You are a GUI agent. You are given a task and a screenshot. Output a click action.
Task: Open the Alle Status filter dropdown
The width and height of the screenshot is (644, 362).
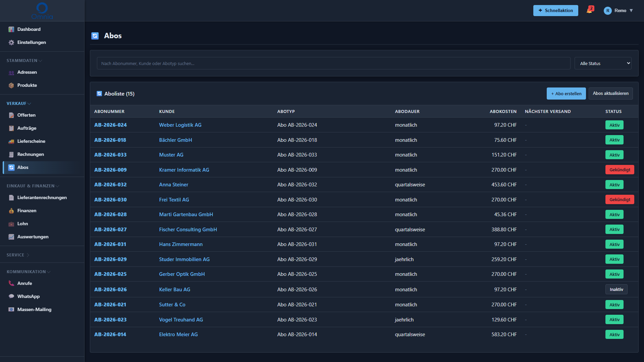pos(603,63)
